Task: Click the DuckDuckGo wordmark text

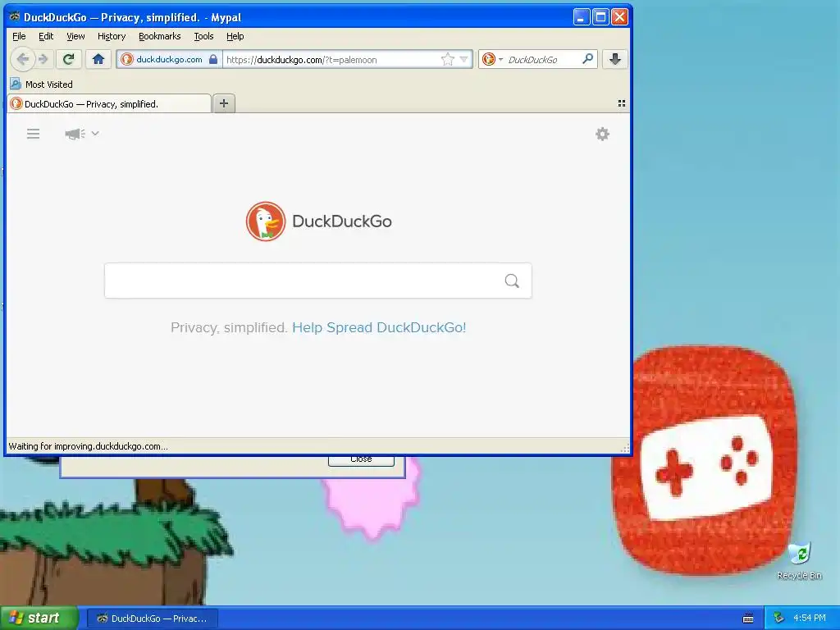Action: click(342, 221)
